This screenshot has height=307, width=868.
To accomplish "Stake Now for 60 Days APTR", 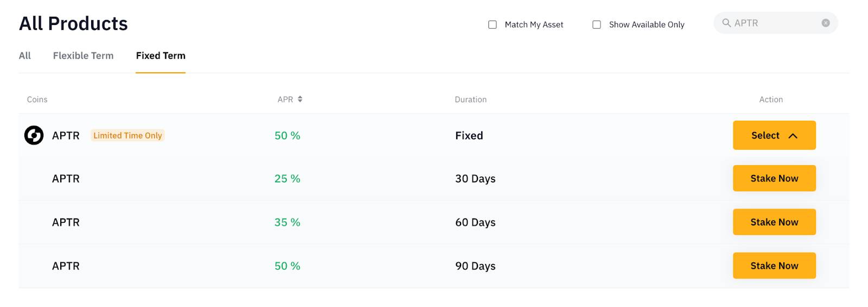I will pos(774,222).
